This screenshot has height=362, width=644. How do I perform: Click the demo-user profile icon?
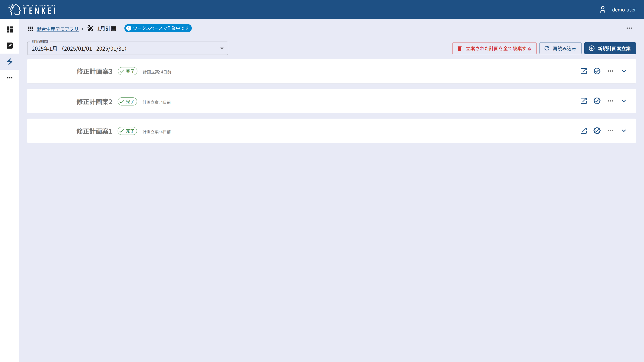(x=603, y=10)
